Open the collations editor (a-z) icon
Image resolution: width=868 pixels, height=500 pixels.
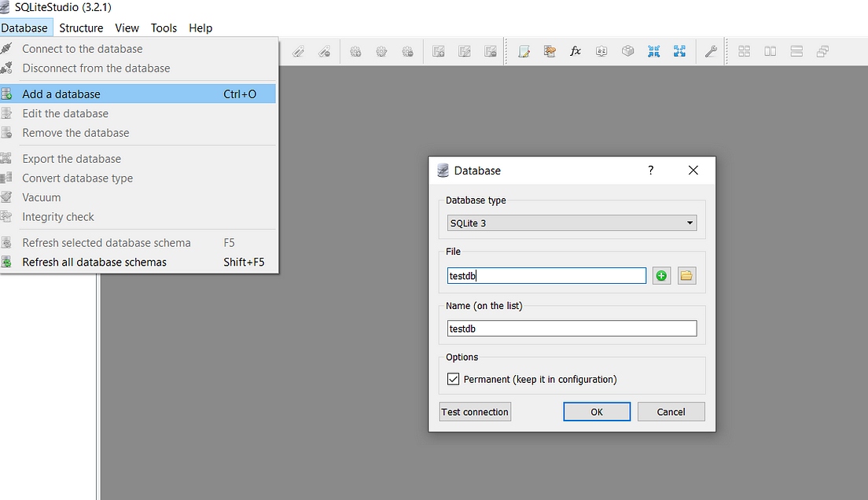pyautogui.click(x=601, y=52)
